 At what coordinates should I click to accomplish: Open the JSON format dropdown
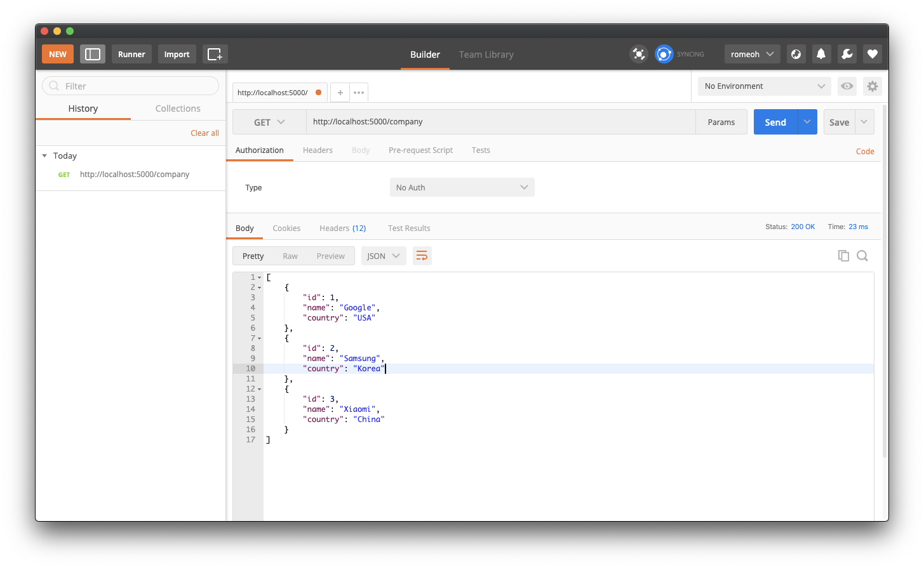(x=384, y=256)
